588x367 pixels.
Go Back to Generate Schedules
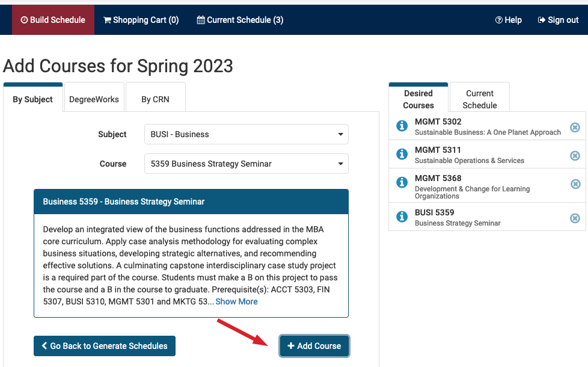point(105,346)
